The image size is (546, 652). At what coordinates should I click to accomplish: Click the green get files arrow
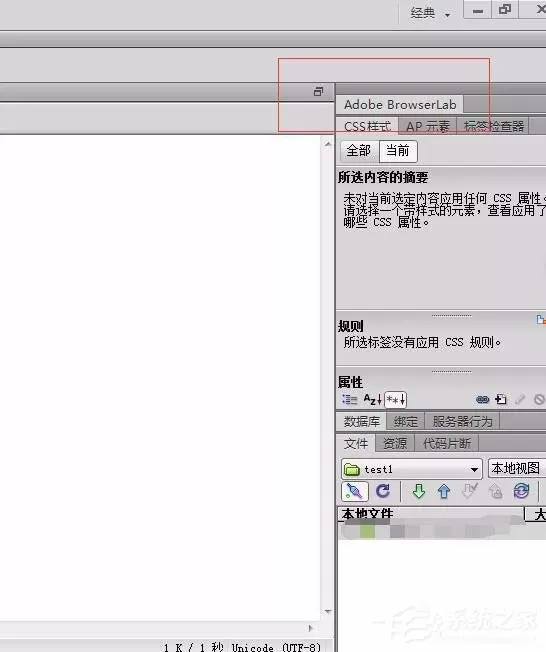418,491
